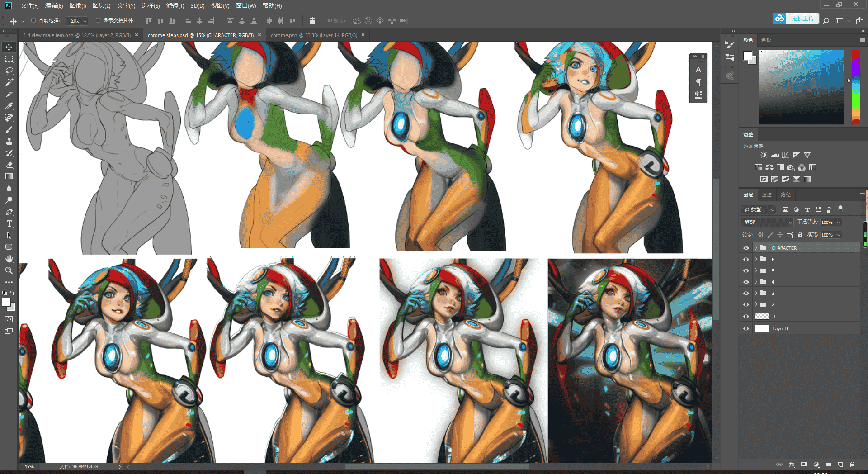Viewport: 868px width, 474px height.
Task: Click the 拖拽上传 cloud upload button
Action: pos(796,19)
